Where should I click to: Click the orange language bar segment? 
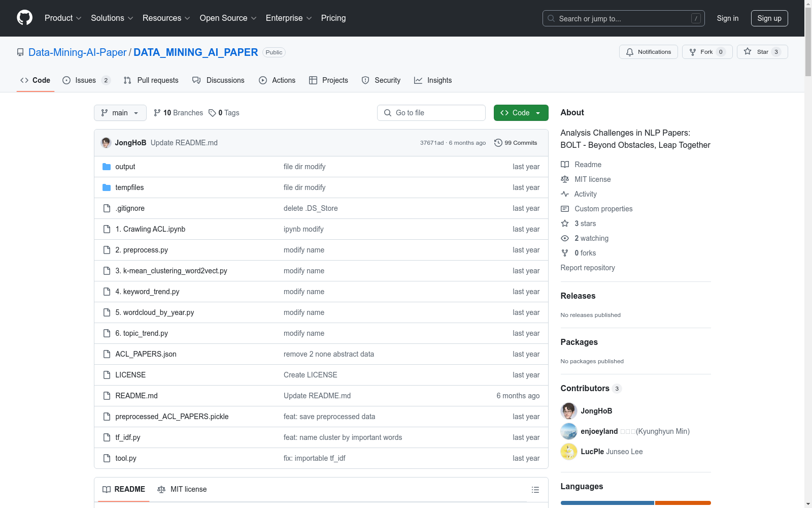pyautogui.click(x=683, y=503)
